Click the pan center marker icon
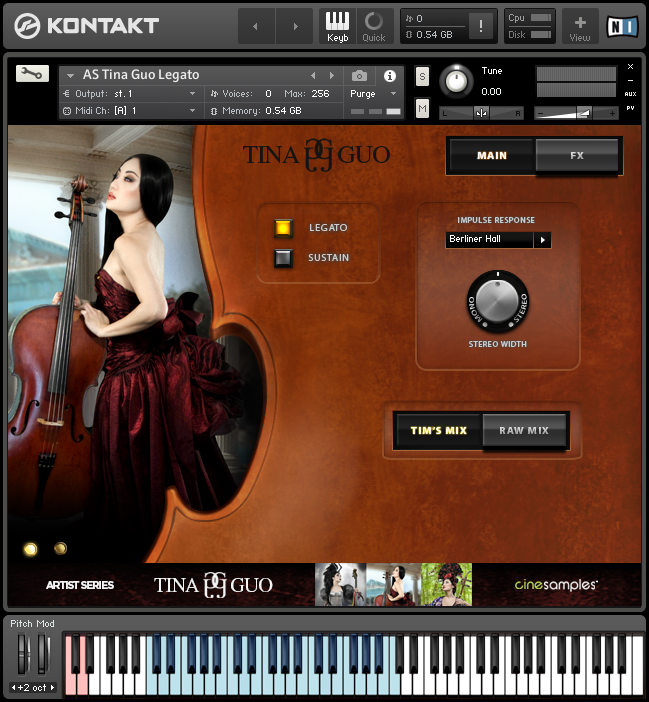 click(x=482, y=113)
